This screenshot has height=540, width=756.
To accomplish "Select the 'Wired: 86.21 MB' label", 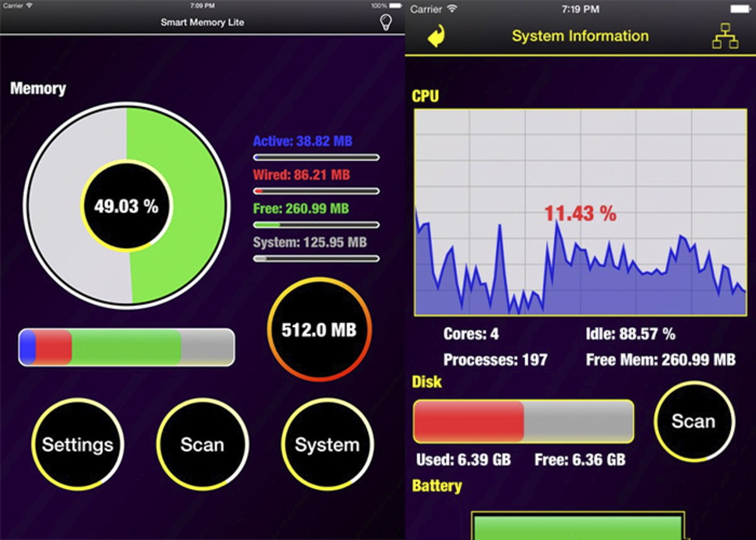I will coord(301,175).
